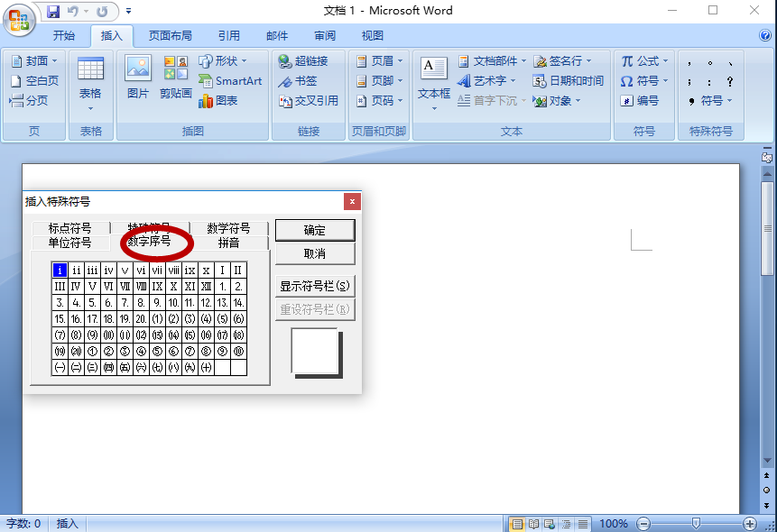The image size is (777, 532).
Task: Insert a page break (分页)
Action: (x=29, y=101)
